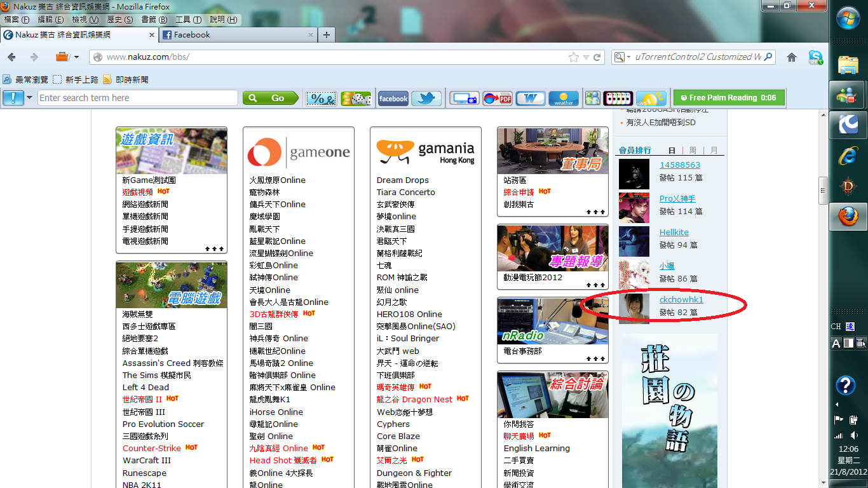Image resolution: width=868 pixels, height=488 pixels.
Task: Show the weekly 周 member ranking
Action: pos(693,151)
